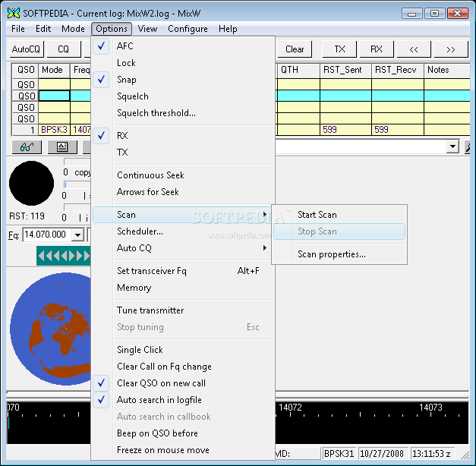Expand the Auto CQ submenu
This screenshot has height=466, width=476.
pyautogui.click(x=183, y=248)
